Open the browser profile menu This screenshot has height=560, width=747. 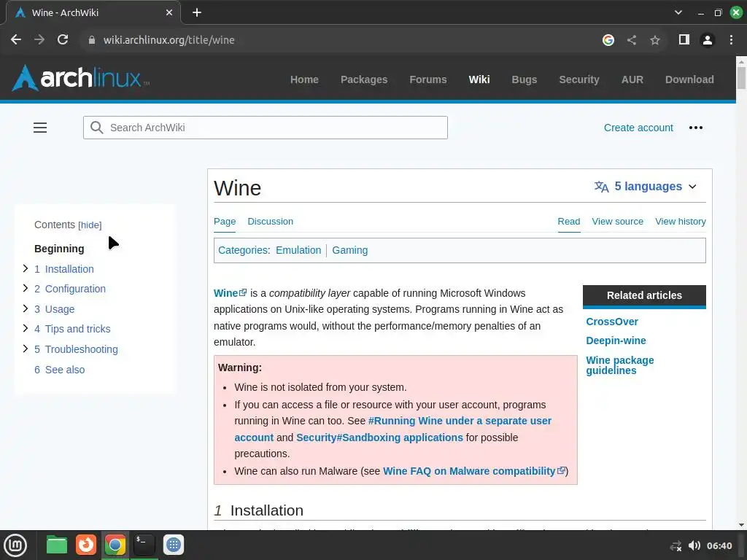[708, 40]
